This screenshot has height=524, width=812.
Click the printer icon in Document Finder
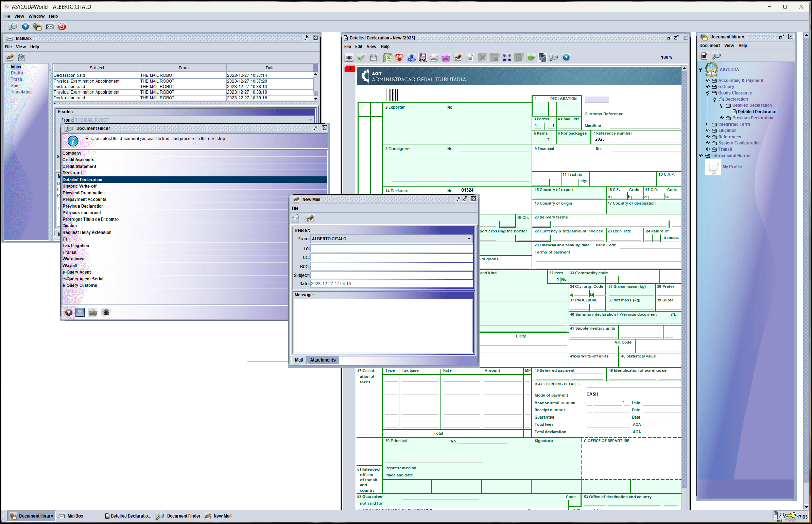(x=92, y=312)
